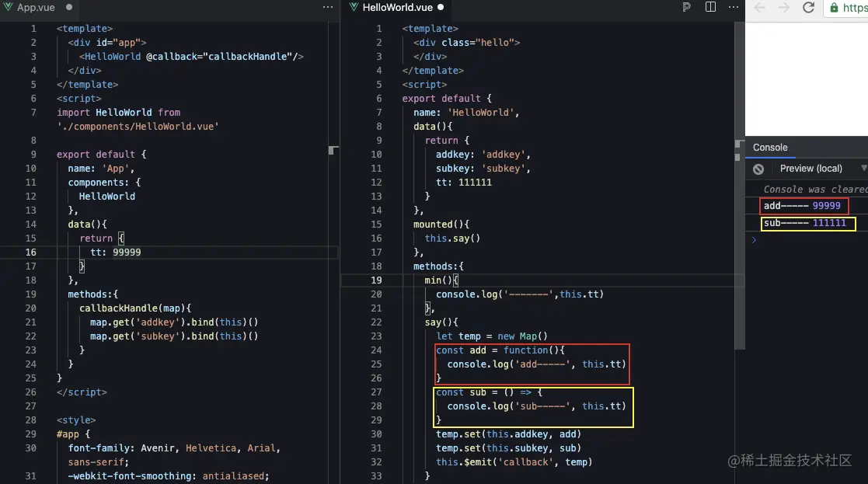The width and height of the screenshot is (868, 484).
Task: Click 'tt: 111111' in HelloWorld.vue
Action: point(464,182)
